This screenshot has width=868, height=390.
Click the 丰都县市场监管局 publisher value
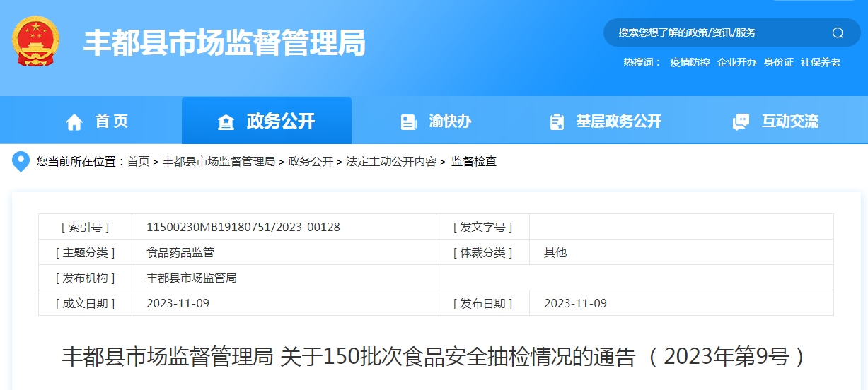click(192, 278)
